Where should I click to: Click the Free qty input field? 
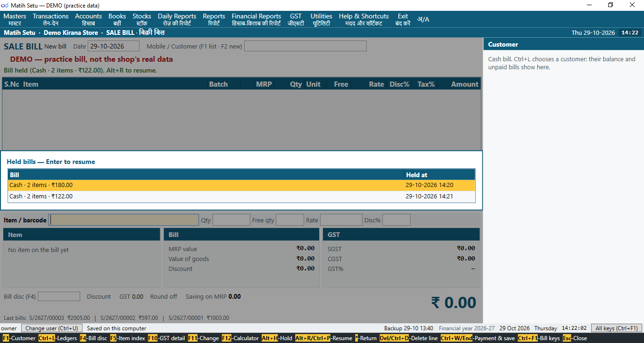pyautogui.click(x=290, y=220)
